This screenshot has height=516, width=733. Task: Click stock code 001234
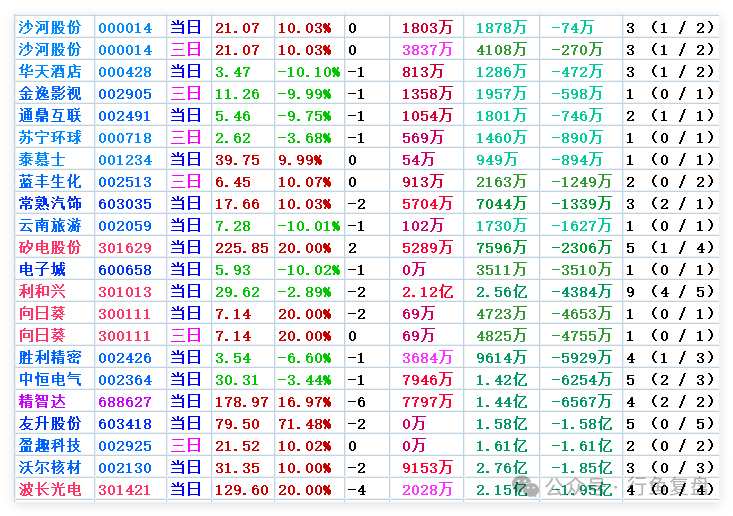(x=125, y=160)
